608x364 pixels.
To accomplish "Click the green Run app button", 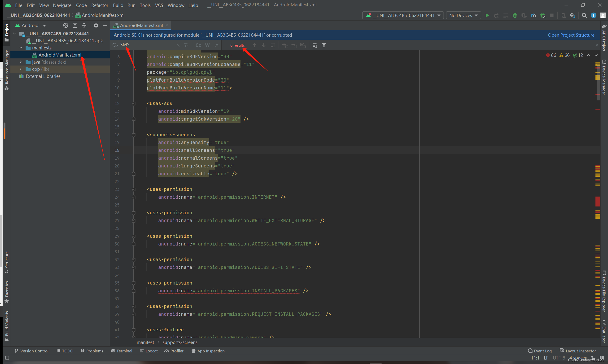I will tap(487, 15).
